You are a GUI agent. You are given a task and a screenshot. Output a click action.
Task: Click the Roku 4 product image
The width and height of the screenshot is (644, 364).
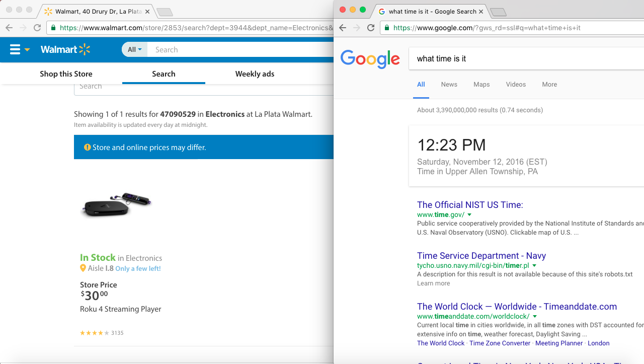(x=117, y=205)
